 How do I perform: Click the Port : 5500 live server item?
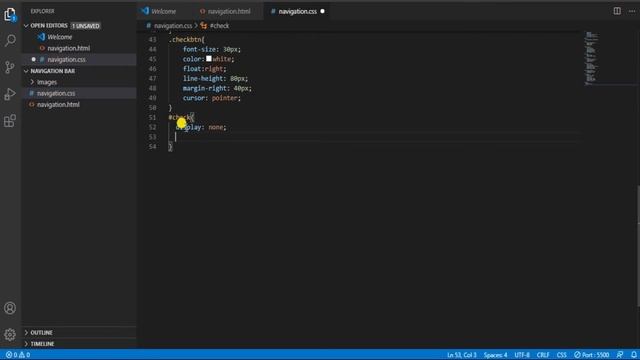[x=591, y=355]
